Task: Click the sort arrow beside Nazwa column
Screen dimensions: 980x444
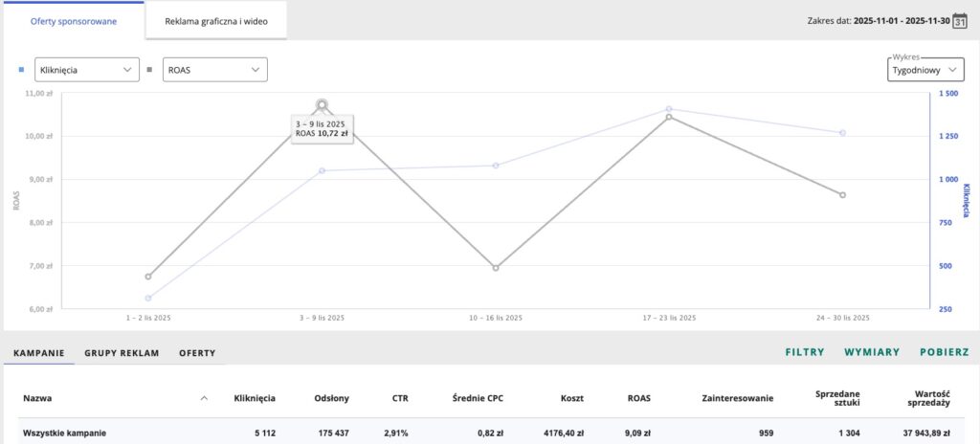Action: pos(204,398)
